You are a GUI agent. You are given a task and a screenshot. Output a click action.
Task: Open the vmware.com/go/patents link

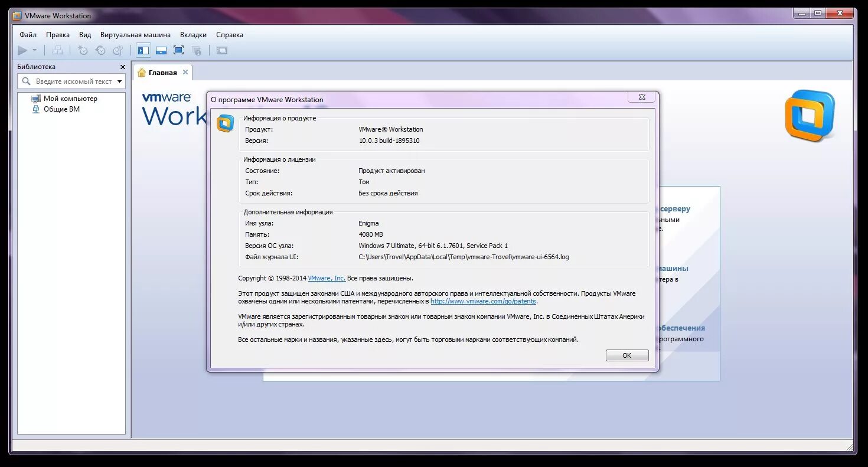pos(482,301)
